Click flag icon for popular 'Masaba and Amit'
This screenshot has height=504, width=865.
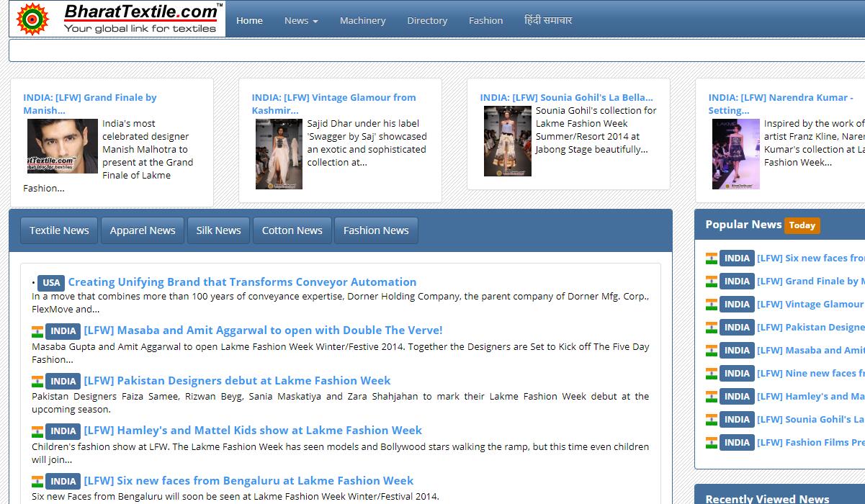pyautogui.click(x=712, y=351)
